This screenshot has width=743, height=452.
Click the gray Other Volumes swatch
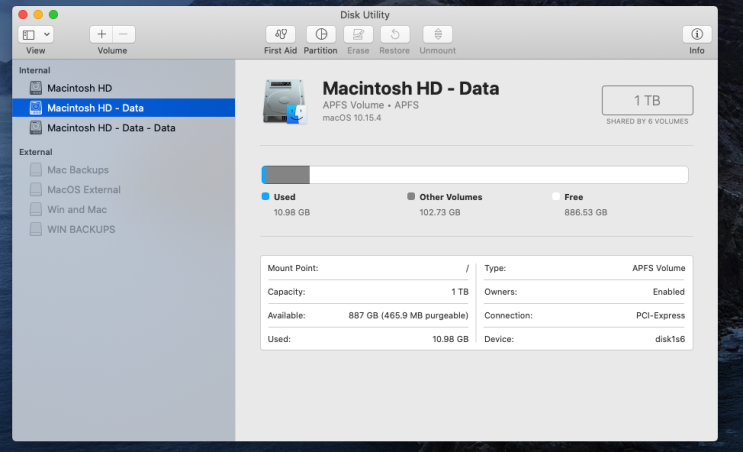[411, 197]
